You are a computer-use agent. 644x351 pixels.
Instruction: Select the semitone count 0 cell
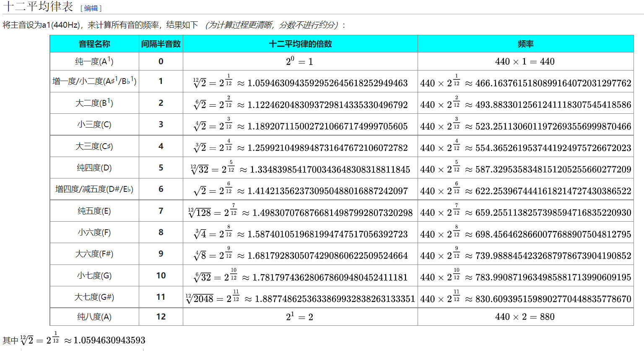pyautogui.click(x=161, y=61)
